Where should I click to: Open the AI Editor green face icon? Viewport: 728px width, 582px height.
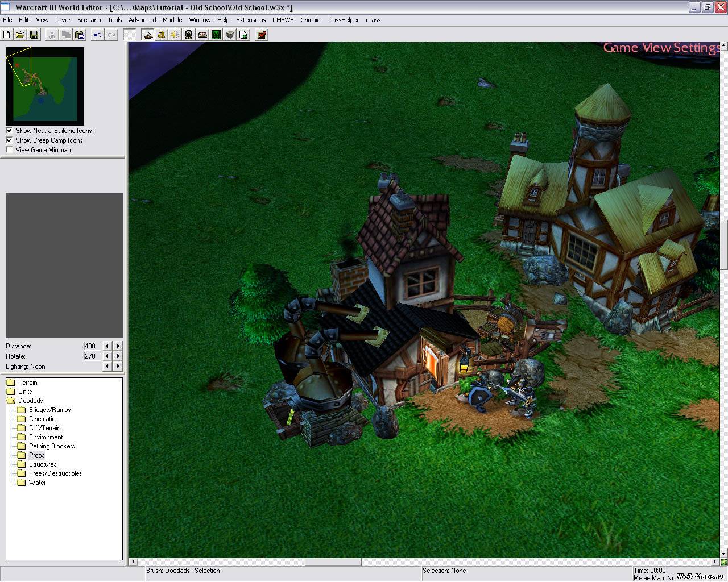coord(216,35)
